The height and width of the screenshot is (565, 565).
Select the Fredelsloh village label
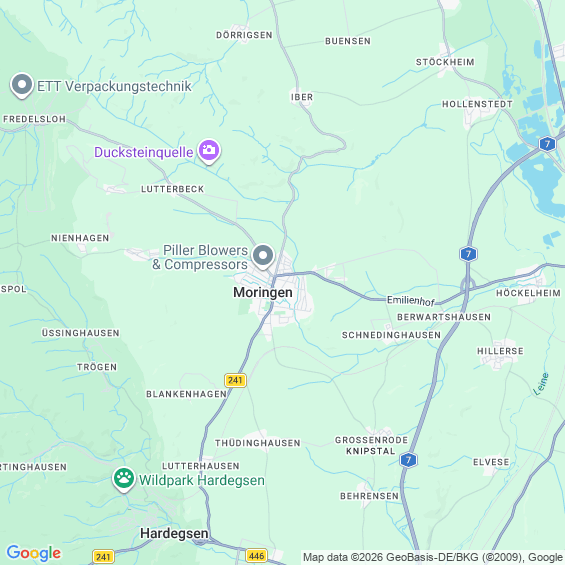click(35, 119)
